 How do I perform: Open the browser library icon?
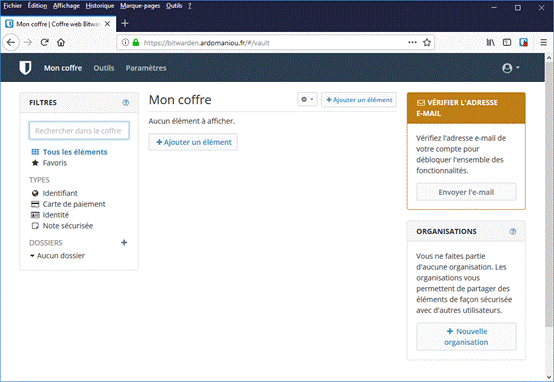[490, 42]
